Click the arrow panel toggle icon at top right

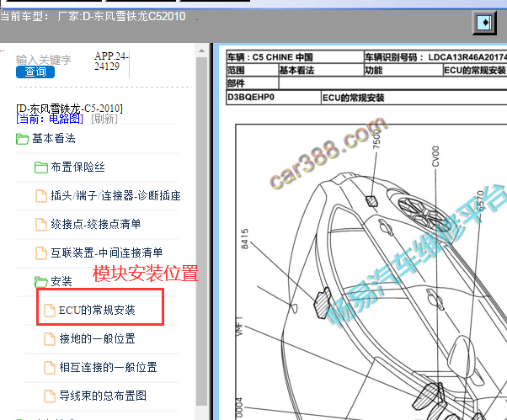coord(485,23)
